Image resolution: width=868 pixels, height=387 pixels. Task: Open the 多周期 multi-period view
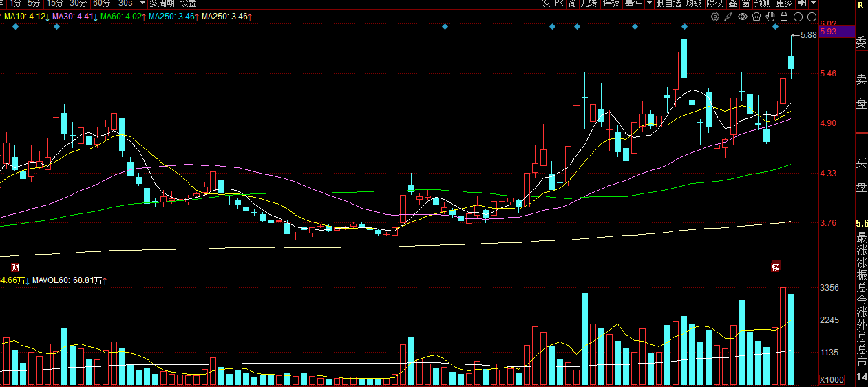(163, 3)
